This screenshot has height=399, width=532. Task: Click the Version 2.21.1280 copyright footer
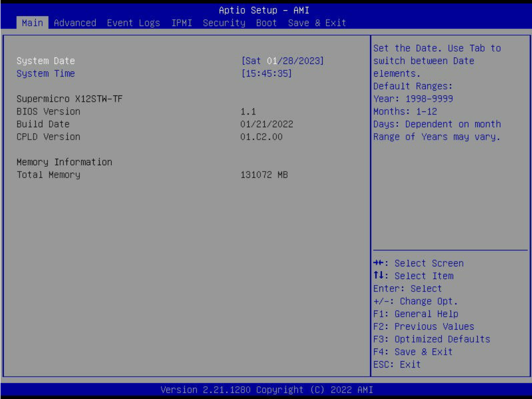pos(267,389)
